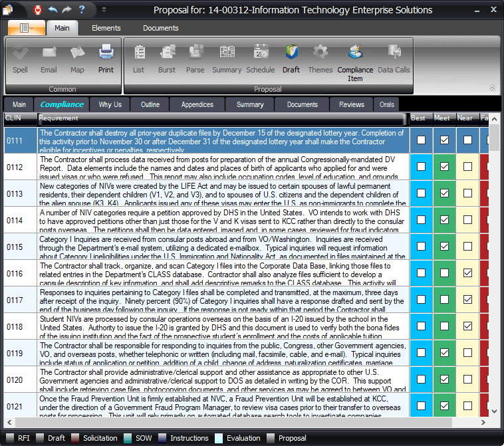Viewport: 504px width, 446px height.
Task: Collapse the ribbon with the double chevron
Action: (x=492, y=88)
